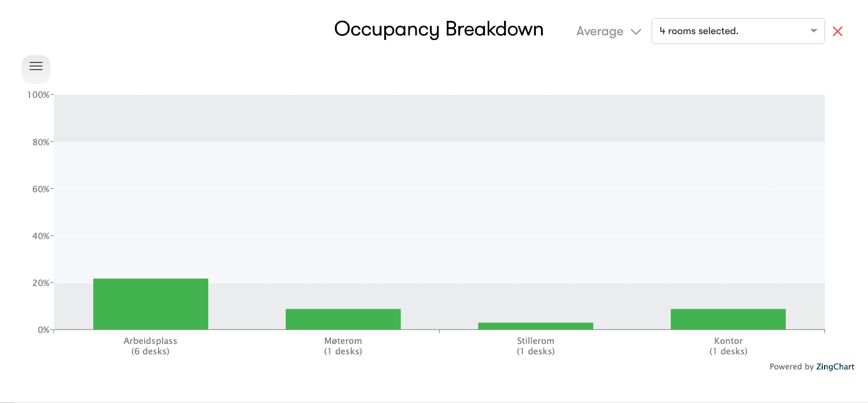Image resolution: width=868 pixels, height=403 pixels.
Task: Click the Kontor axis label
Action: pyautogui.click(x=728, y=341)
